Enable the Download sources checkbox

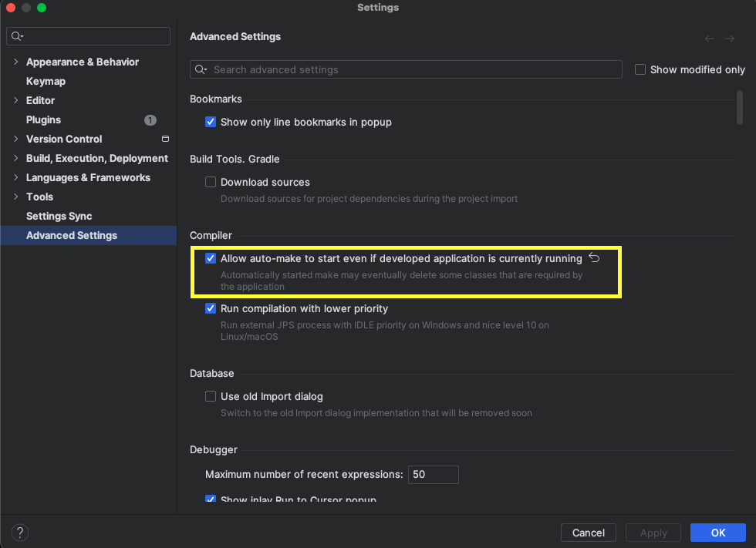(211, 182)
